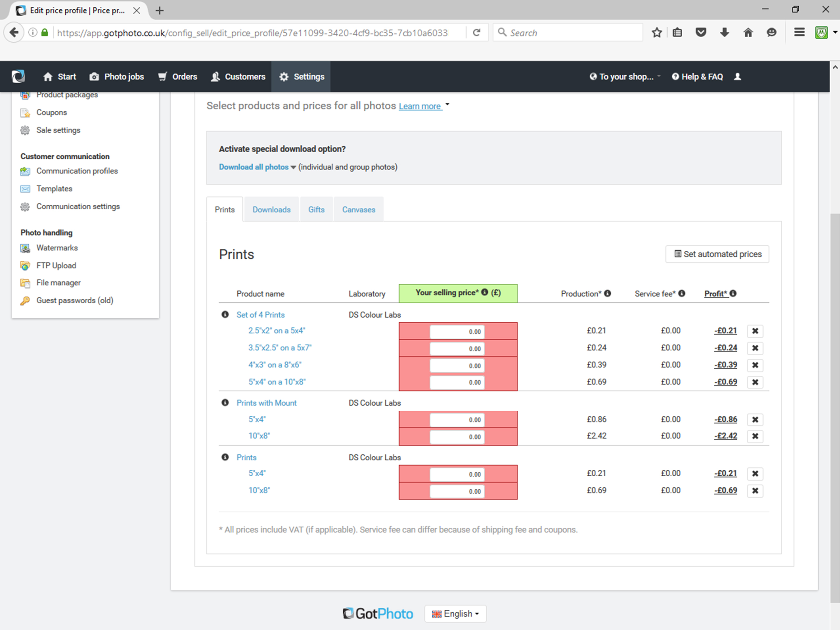Viewport: 840px width, 630px height.
Task: Open Photo jobs in the navigation bar
Action: pos(117,77)
